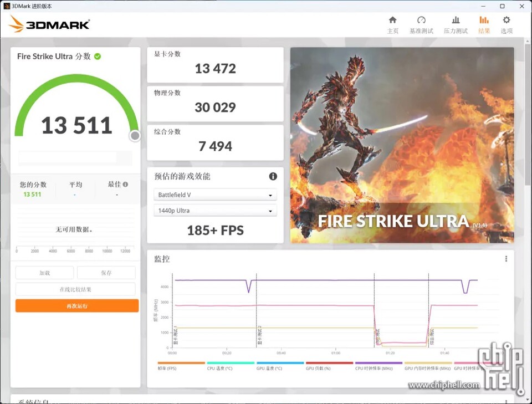532x404 pixels.
Task: Switch to the 基准测试 tab
Action: [x=422, y=25]
